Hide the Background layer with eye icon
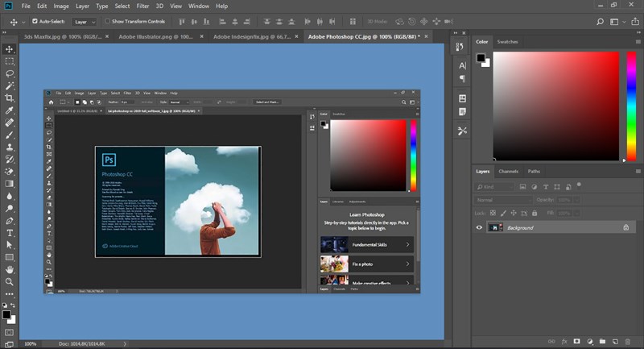Screen dimensions: 644x349 tap(479, 228)
